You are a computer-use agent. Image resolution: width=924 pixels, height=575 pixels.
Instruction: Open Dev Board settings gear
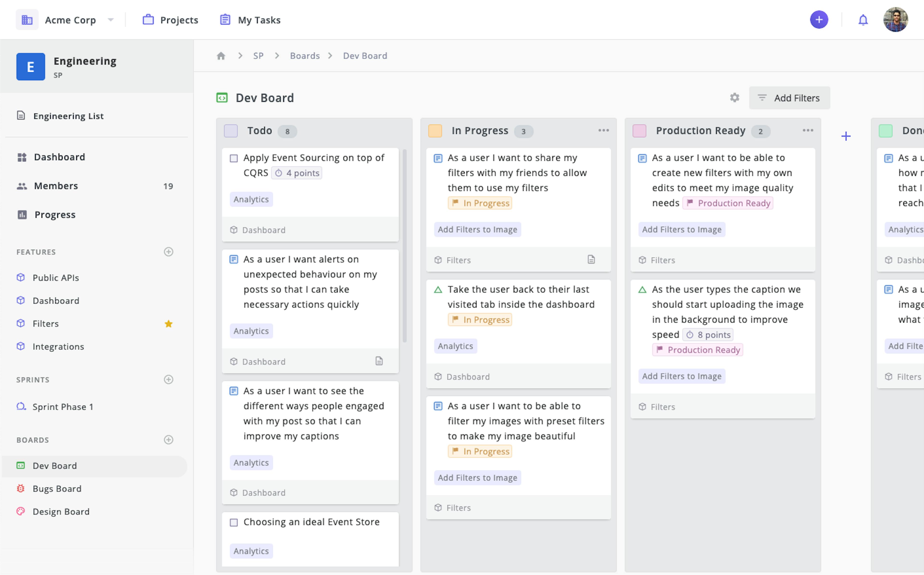tap(734, 98)
